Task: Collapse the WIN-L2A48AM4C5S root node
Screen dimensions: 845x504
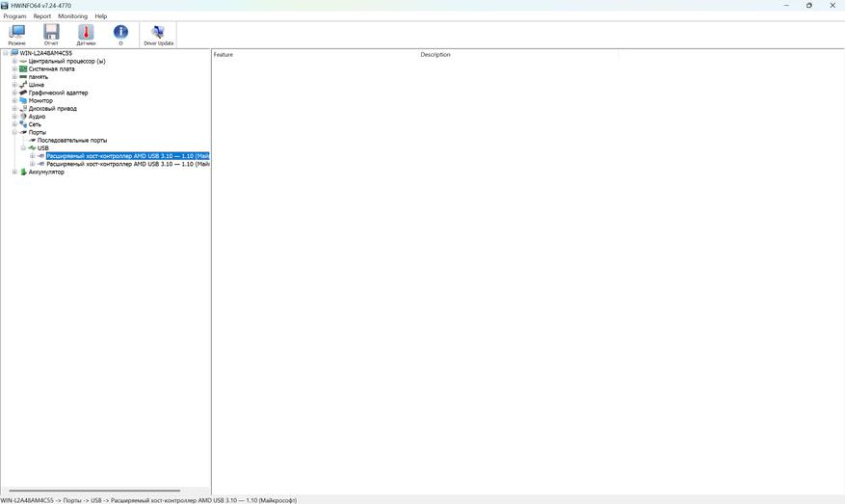Action: [x=6, y=53]
